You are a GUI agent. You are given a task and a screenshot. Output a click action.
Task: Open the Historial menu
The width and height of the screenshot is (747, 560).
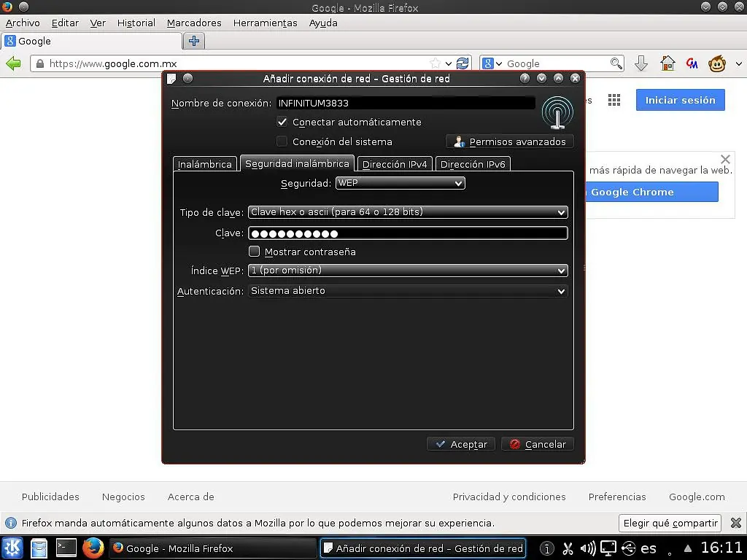coord(136,23)
